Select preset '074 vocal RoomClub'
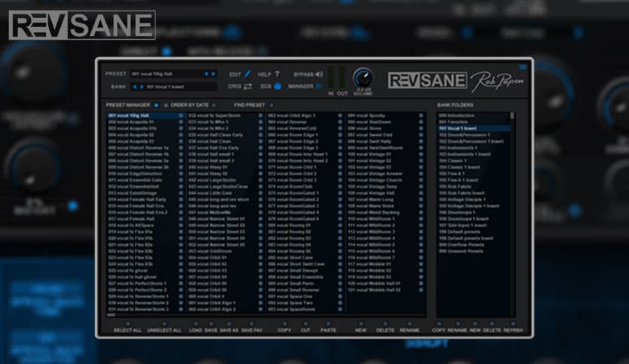The image size is (629, 364). (x=302, y=187)
